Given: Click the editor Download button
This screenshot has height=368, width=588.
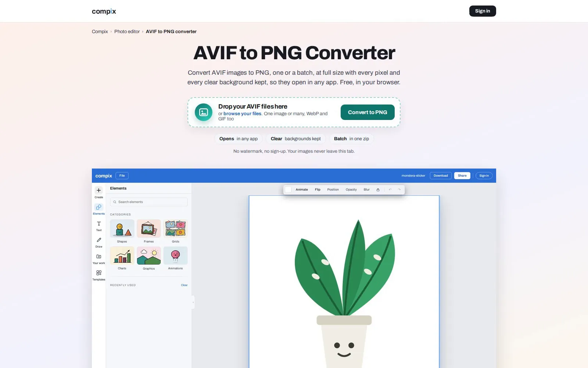Looking at the screenshot, I should pos(441,176).
